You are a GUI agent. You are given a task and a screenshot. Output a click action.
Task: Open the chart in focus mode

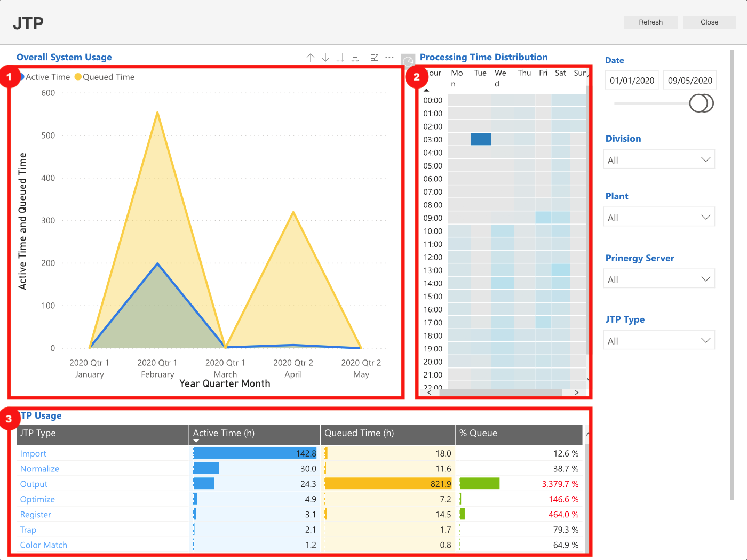[375, 58]
